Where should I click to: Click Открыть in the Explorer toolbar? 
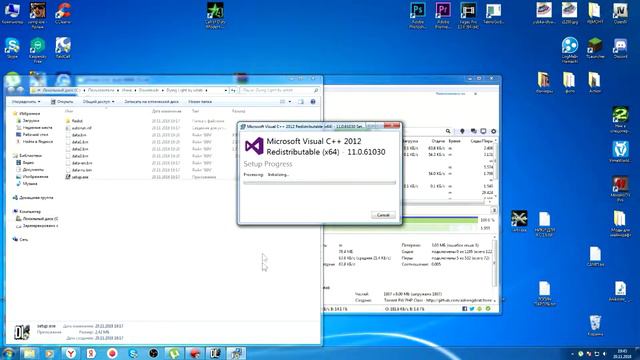pos(62,102)
